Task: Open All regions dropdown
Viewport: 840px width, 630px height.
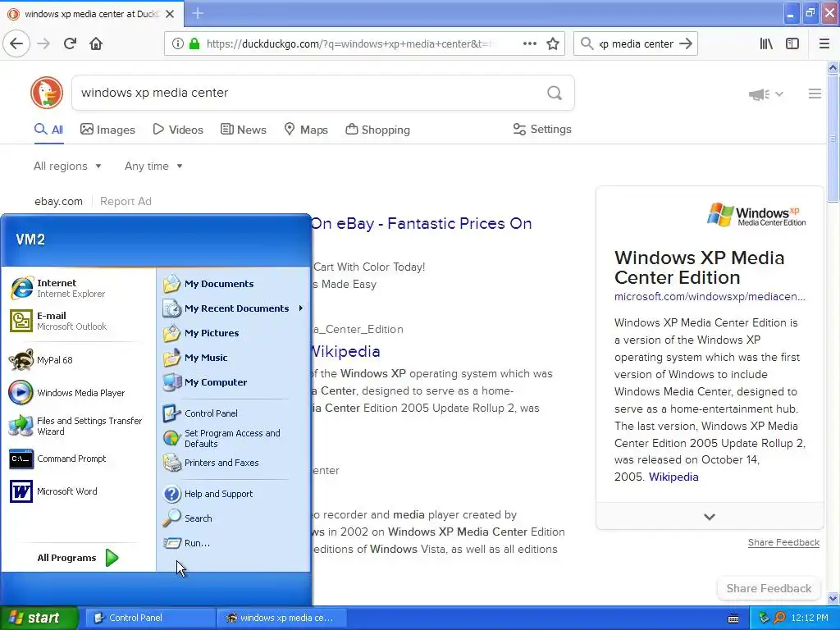Action: tap(67, 166)
